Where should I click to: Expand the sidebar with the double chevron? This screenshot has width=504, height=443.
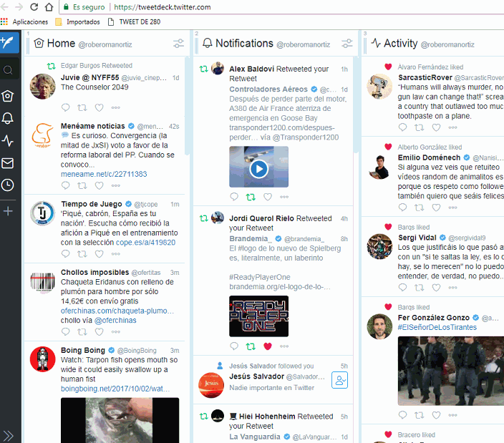coord(8,436)
